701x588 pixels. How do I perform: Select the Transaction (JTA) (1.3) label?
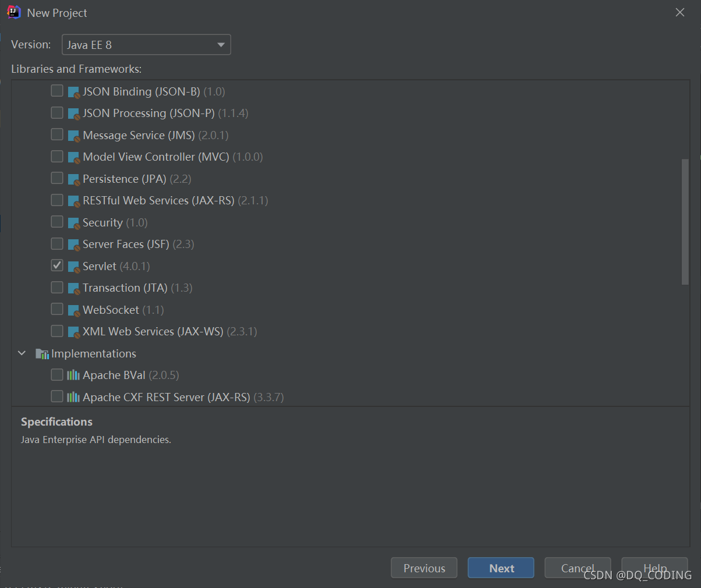137,288
